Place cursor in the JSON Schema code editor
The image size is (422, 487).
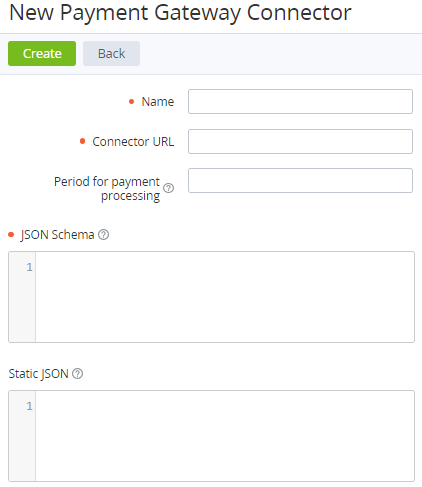(225, 297)
